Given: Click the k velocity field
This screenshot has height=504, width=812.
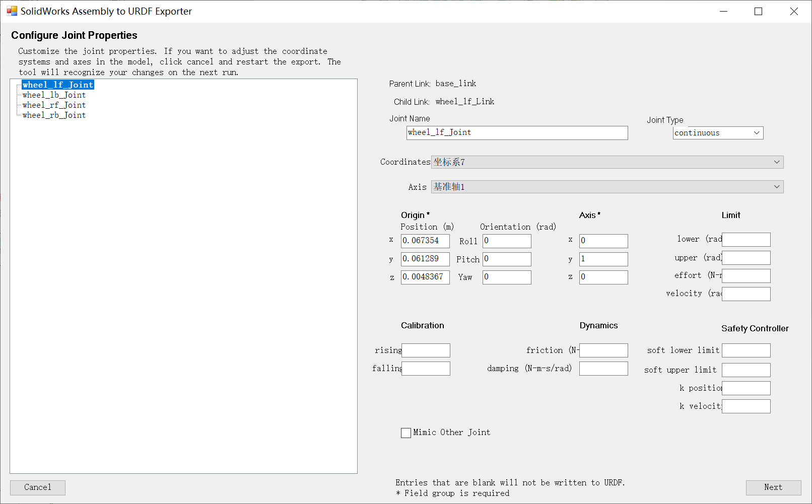Looking at the screenshot, I should [746, 406].
